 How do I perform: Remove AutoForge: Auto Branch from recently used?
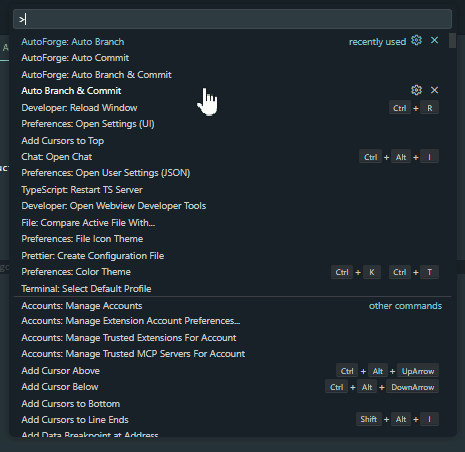point(434,41)
